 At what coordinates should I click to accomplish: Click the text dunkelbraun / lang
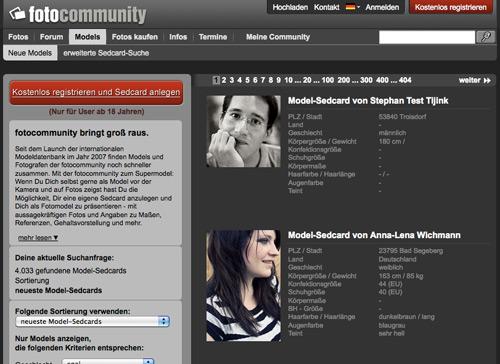point(407,317)
